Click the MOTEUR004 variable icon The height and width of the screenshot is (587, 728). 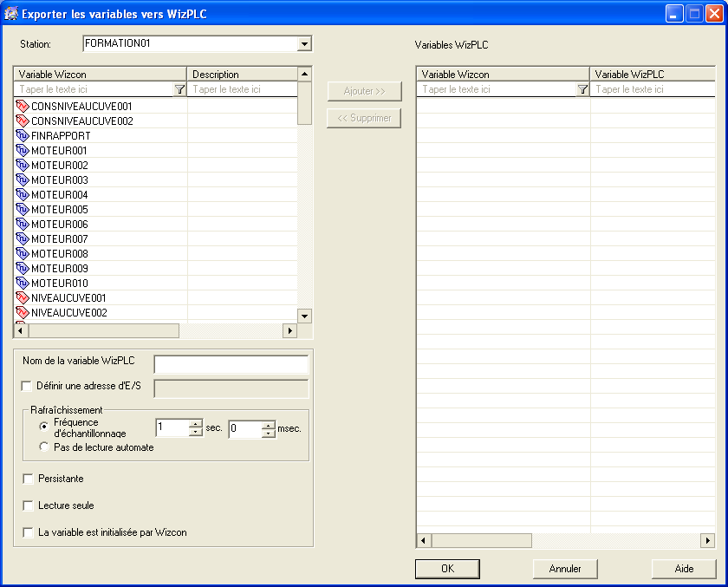[x=23, y=194]
